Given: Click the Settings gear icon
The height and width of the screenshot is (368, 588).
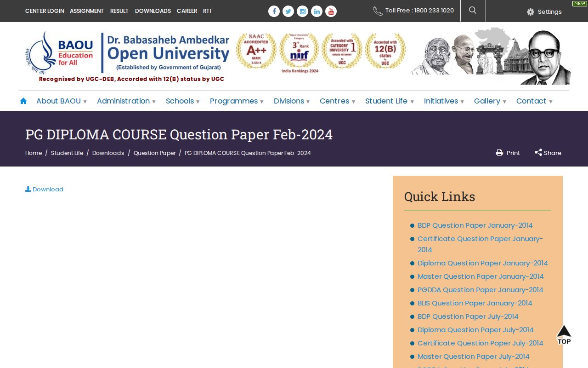Looking at the screenshot, I should tap(531, 12).
